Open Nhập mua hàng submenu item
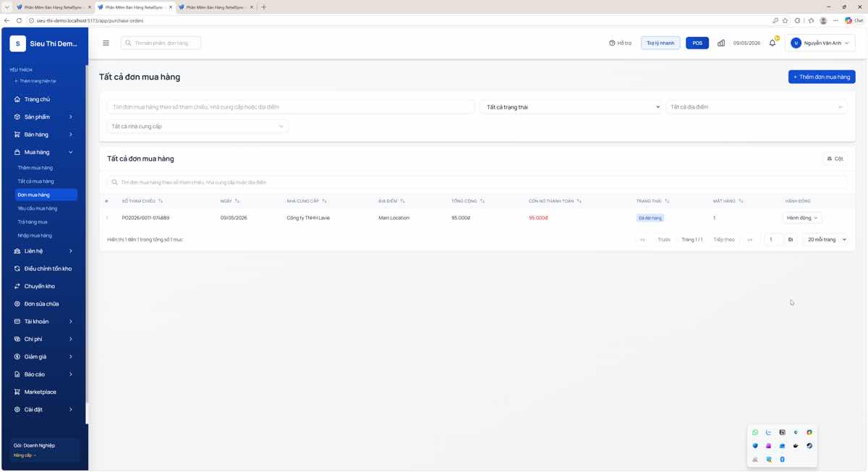Screen dimensions: 868x472 pyautogui.click(x=35, y=236)
